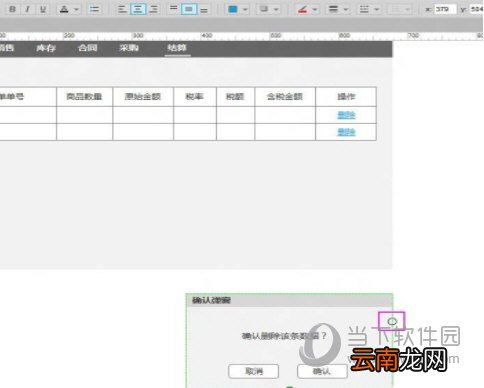Click the blue fill color swatch
Image resolution: width=484 pixels, height=388 pixels.
click(x=233, y=9)
